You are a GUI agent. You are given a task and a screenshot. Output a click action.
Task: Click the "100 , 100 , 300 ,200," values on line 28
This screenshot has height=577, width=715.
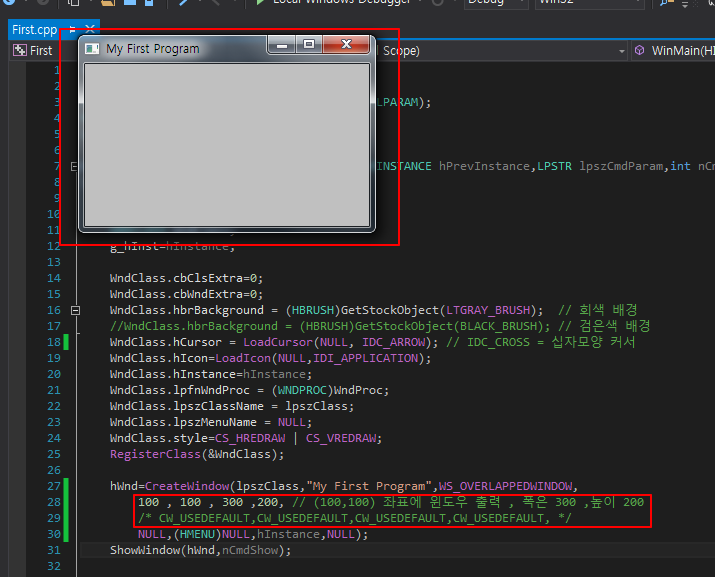click(x=211, y=502)
